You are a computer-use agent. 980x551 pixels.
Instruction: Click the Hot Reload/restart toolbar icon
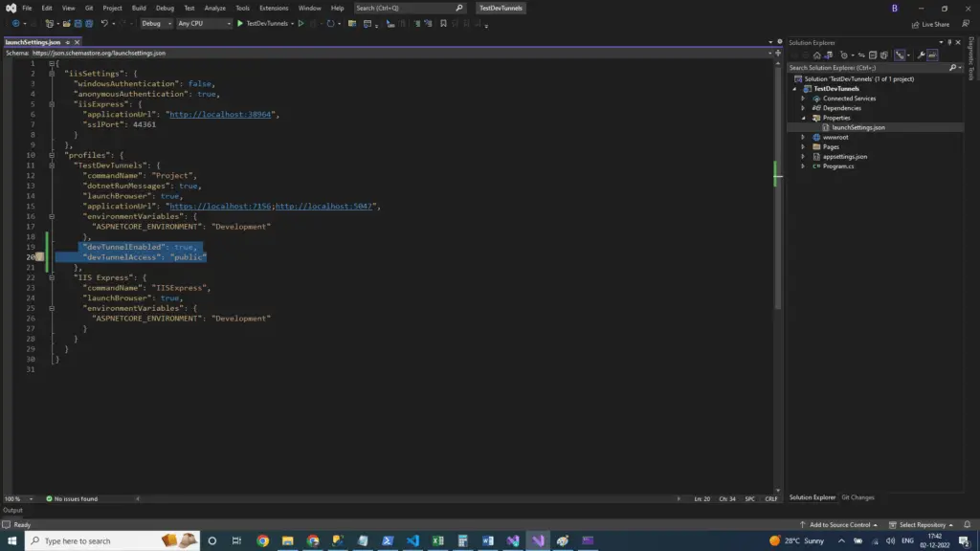pyautogui.click(x=330, y=24)
